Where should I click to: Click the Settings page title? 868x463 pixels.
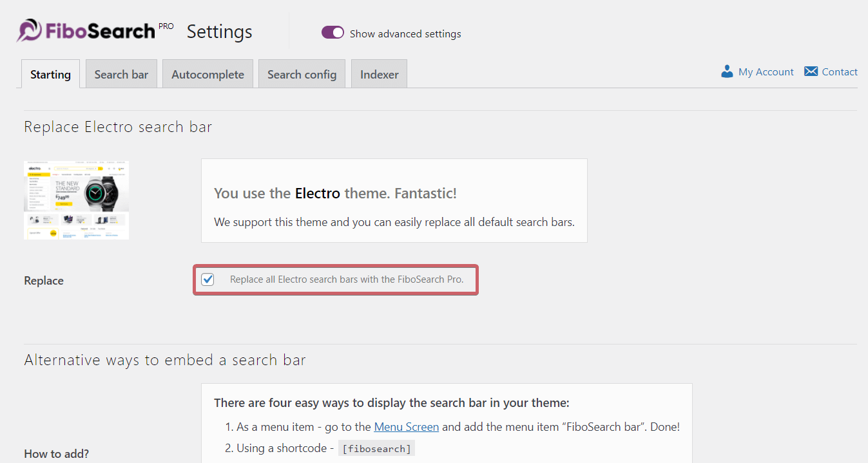pos(220,32)
